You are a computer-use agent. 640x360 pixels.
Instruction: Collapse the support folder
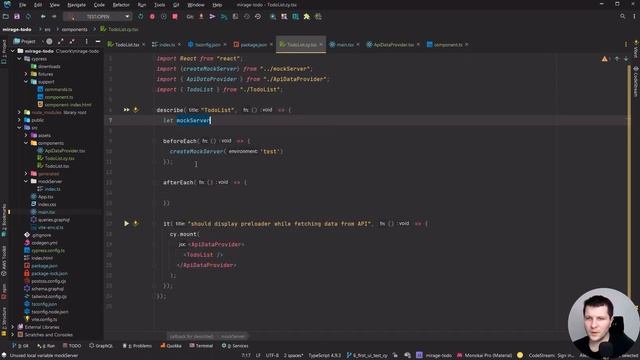coord(26,82)
